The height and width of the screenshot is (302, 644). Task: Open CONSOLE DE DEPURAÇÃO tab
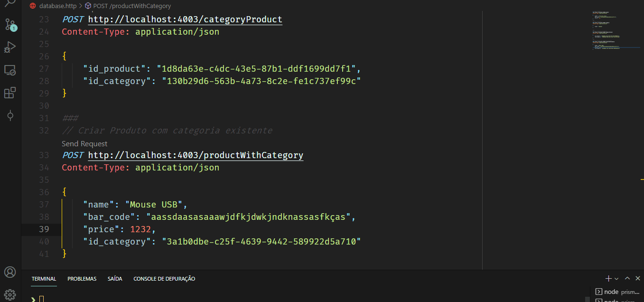click(x=164, y=279)
